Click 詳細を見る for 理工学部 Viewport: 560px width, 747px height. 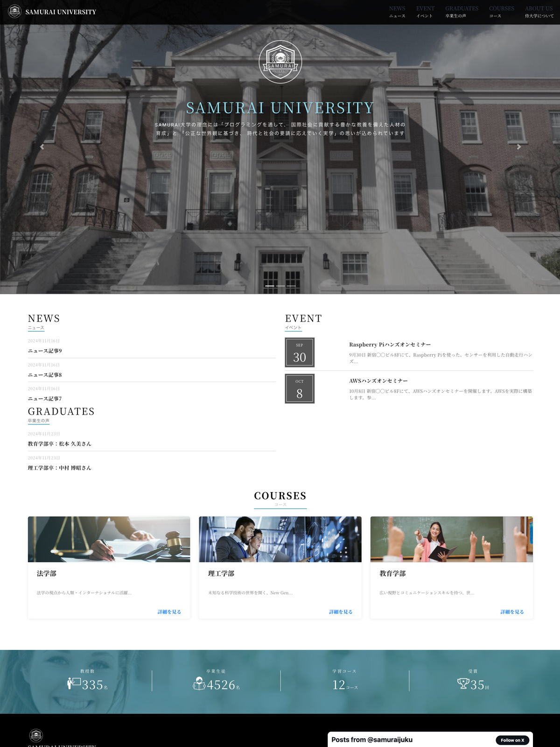(x=341, y=612)
